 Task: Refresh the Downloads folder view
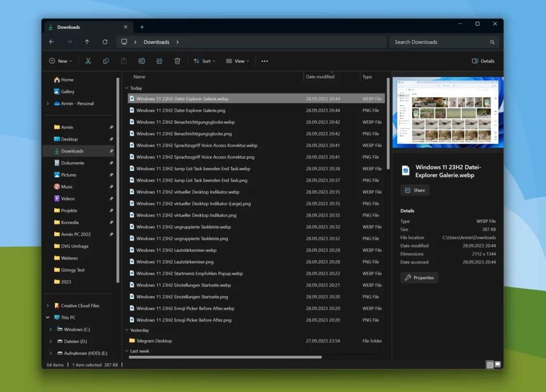click(105, 42)
